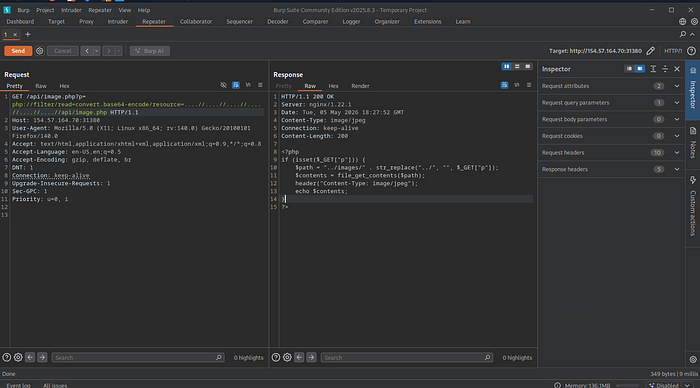The width and height of the screenshot is (700, 388).
Task: Close the Inspector panel
Action: point(677,69)
